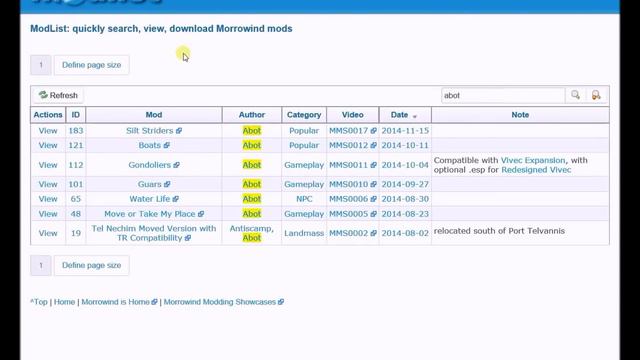View the Move or Take My Place row

[x=48, y=214]
